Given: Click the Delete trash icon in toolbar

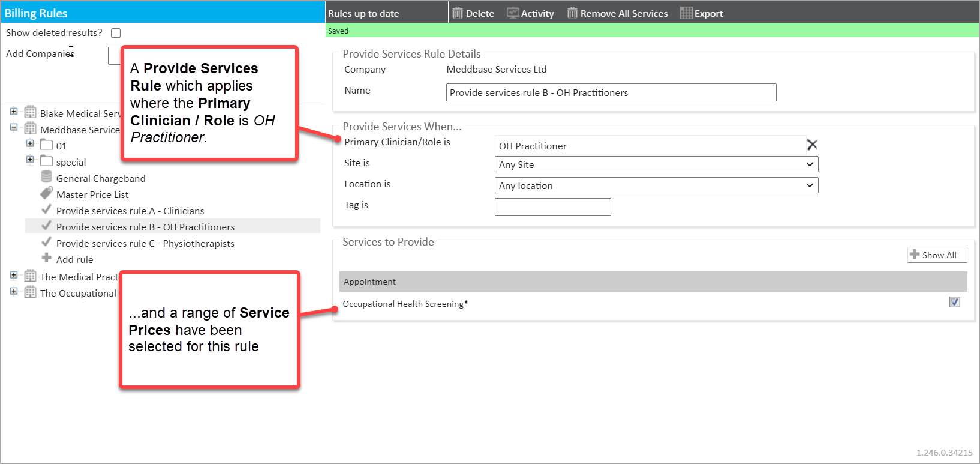Looking at the screenshot, I should click(458, 13).
